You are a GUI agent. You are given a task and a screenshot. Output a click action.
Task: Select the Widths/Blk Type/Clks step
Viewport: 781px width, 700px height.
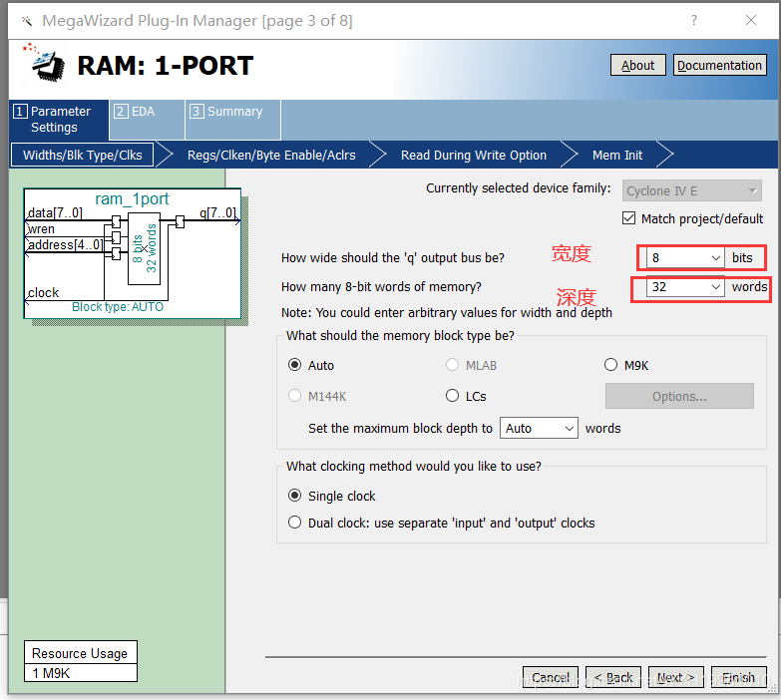click(x=83, y=155)
